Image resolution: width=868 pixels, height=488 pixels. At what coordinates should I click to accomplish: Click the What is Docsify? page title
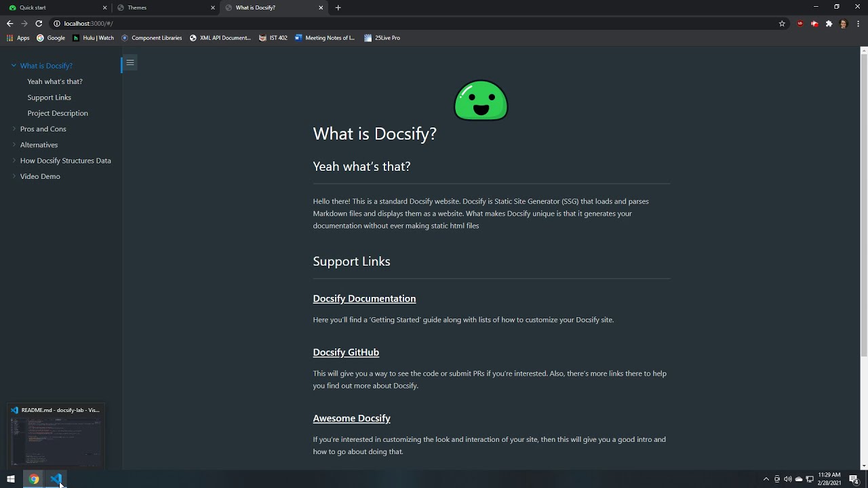click(374, 134)
